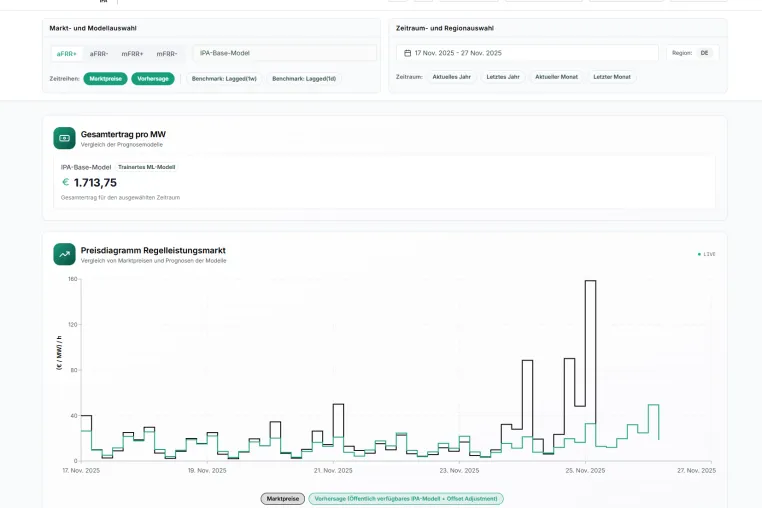Click the Zeitraum- und Regionauswahl heading
762x508 pixels.
coord(445,28)
